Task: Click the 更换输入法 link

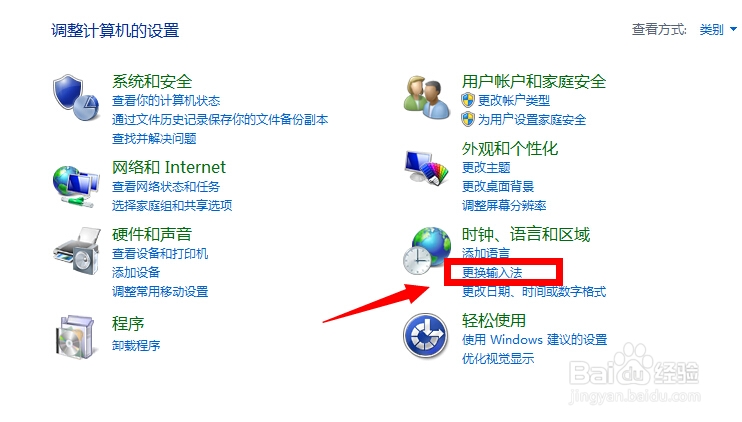Action: [x=492, y=273]
